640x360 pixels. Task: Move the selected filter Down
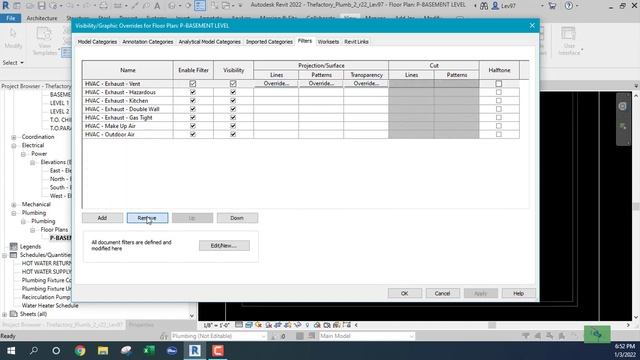(x=237, y=218)
